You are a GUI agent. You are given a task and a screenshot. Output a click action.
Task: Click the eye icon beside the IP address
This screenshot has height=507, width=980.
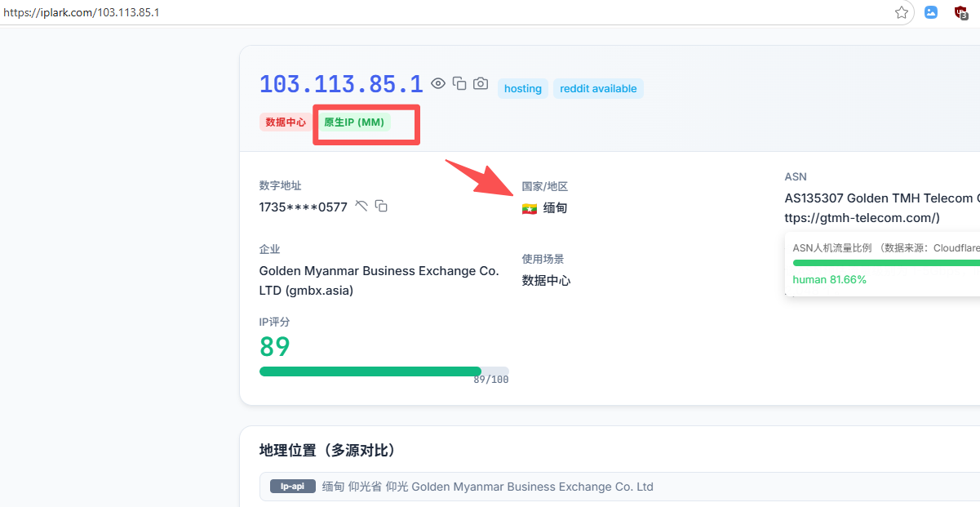pyautogui.click(x=438, y=83)
